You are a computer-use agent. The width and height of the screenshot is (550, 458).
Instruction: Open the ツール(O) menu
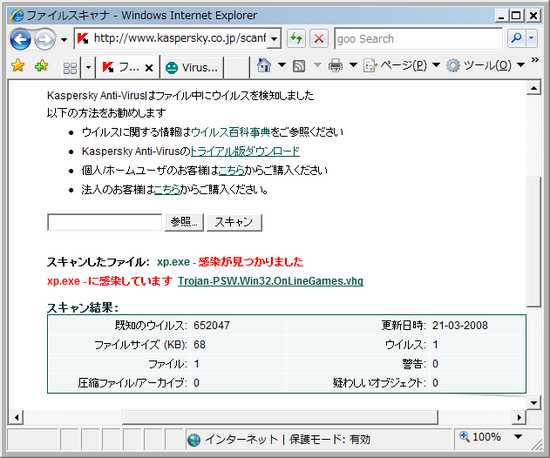(485, 65)
